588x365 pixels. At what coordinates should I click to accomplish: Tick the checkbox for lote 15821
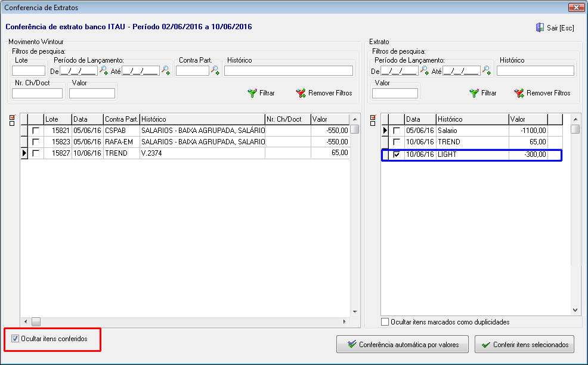[36, 131]
